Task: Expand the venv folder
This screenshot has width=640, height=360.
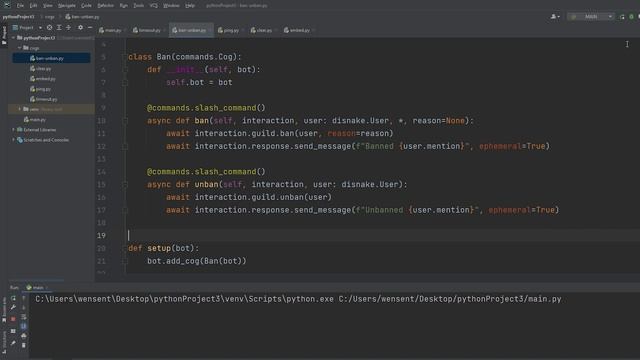Action: pos(19,109)
